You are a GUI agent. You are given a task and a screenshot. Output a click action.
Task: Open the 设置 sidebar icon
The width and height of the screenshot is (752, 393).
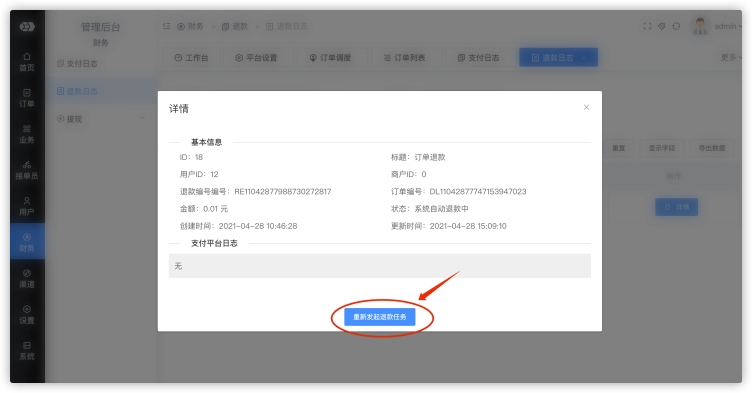pyautogui.click(x=27, y=314)
